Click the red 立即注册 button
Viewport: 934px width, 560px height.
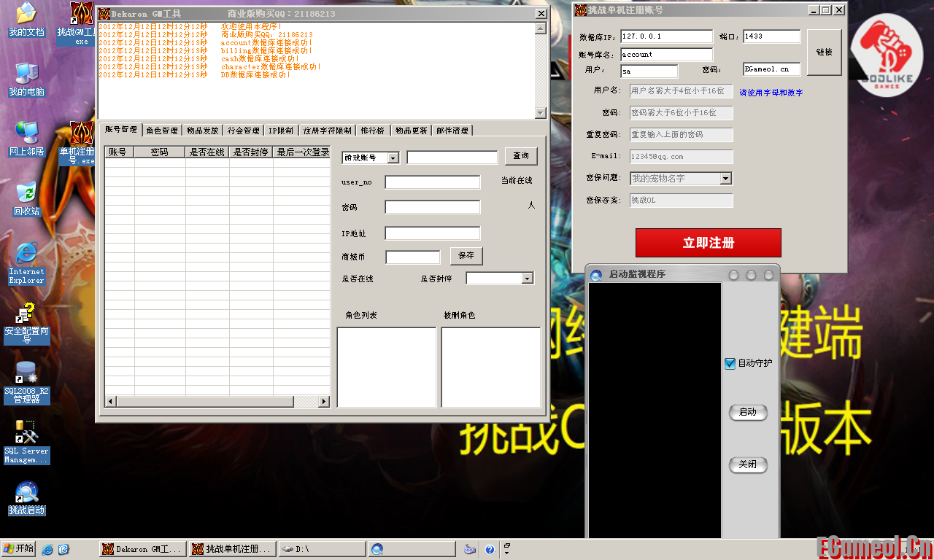(708, 243)
